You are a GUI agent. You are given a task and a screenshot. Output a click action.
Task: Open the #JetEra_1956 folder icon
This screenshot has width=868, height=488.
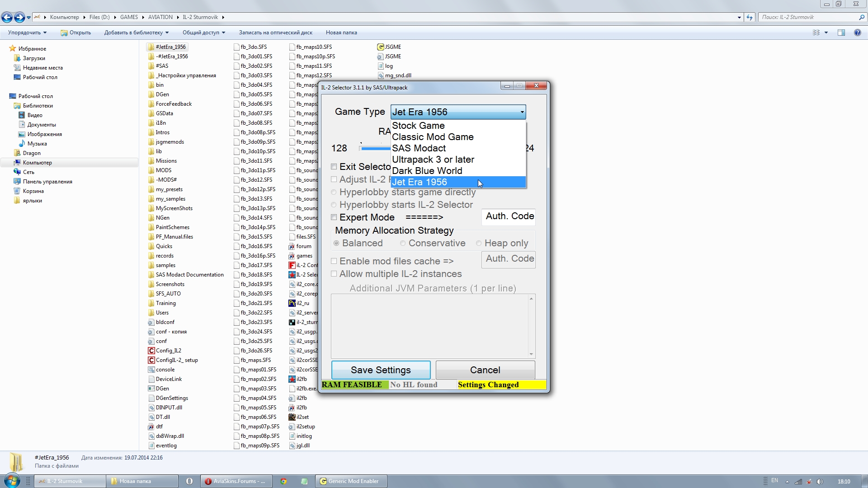[x=151, y=47]
